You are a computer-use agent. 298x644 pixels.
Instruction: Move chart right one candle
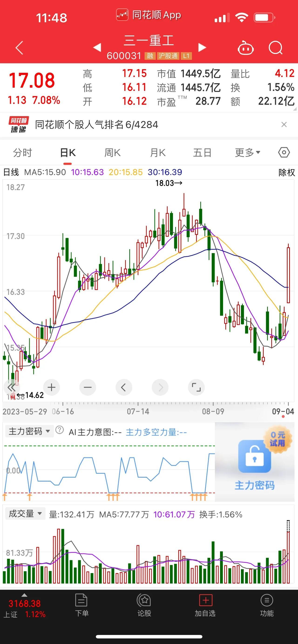[160, 387]
